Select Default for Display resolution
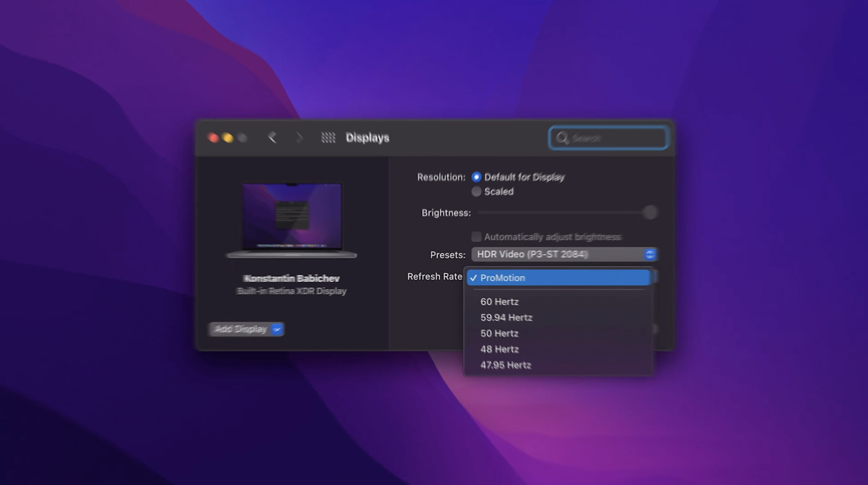Image resolution: width=868 pixels, height=485 pixels. tap(476, 177)
